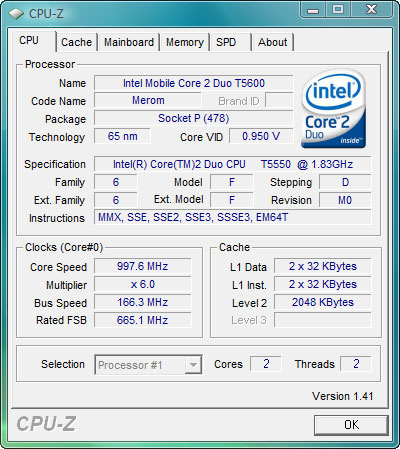Open the Processor #1 selection dropdown arrow
Viewport: 400px width, 449px height.
(x=193, y=364)
